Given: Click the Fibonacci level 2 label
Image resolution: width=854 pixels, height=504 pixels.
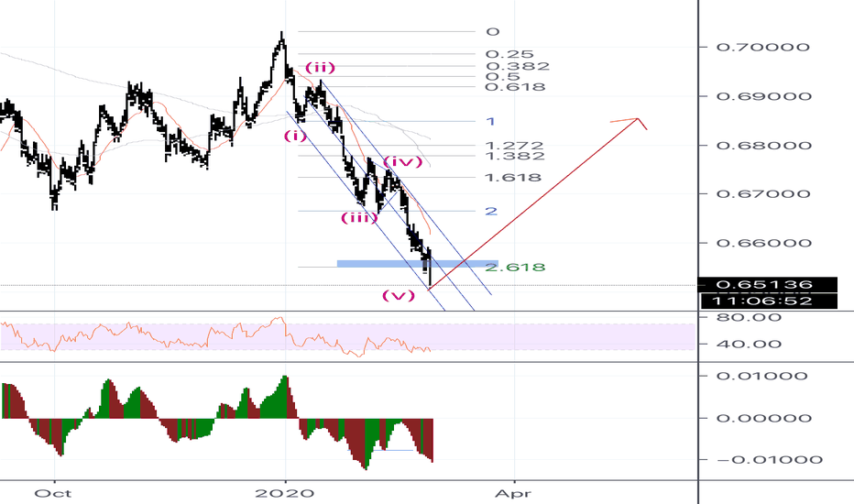Looking at the screenshot, I should 491,211.
